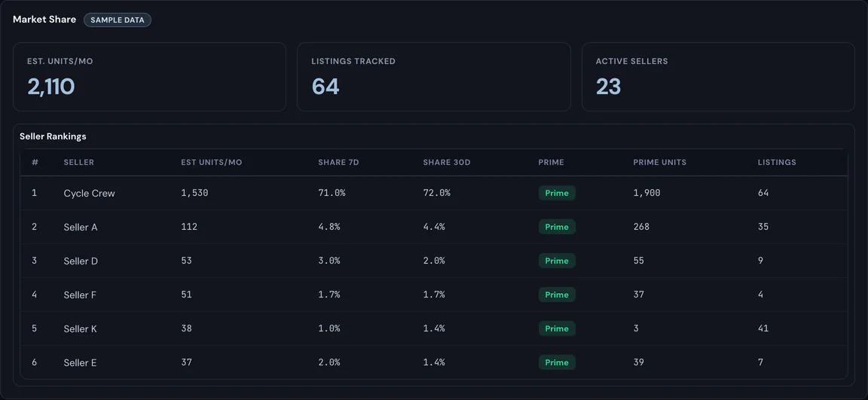The width and height of the screenshot is (868, 400).
Task: Click Seller K's 1.0% share 7D value
Action: coord(329,328)
